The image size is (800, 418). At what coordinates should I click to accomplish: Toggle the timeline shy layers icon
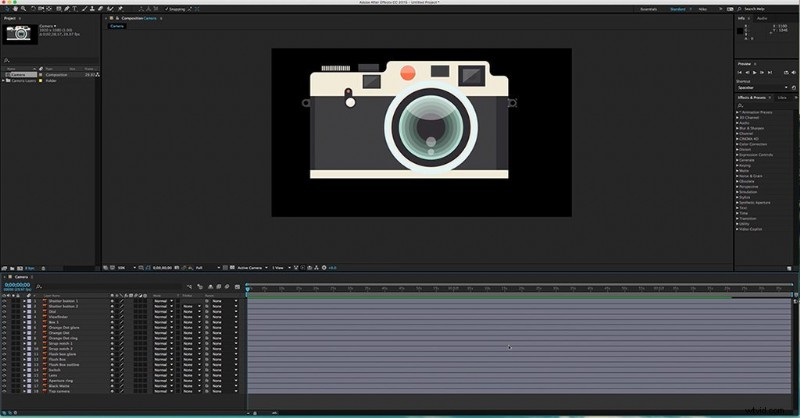click(210, 287)
